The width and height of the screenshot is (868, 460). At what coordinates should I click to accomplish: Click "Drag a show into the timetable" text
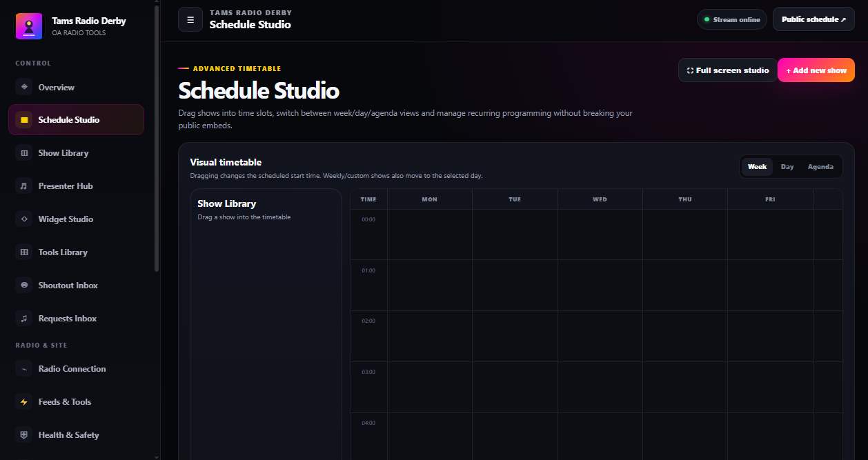244,217
